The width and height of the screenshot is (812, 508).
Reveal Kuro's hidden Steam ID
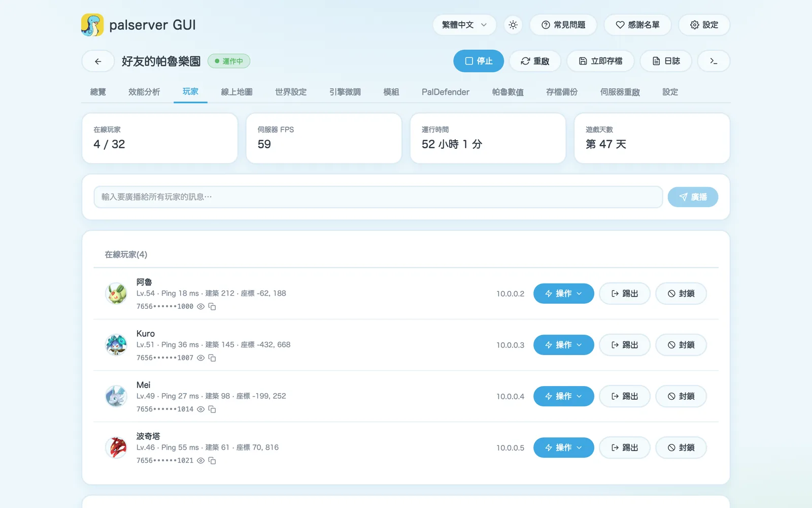(200, 358)
